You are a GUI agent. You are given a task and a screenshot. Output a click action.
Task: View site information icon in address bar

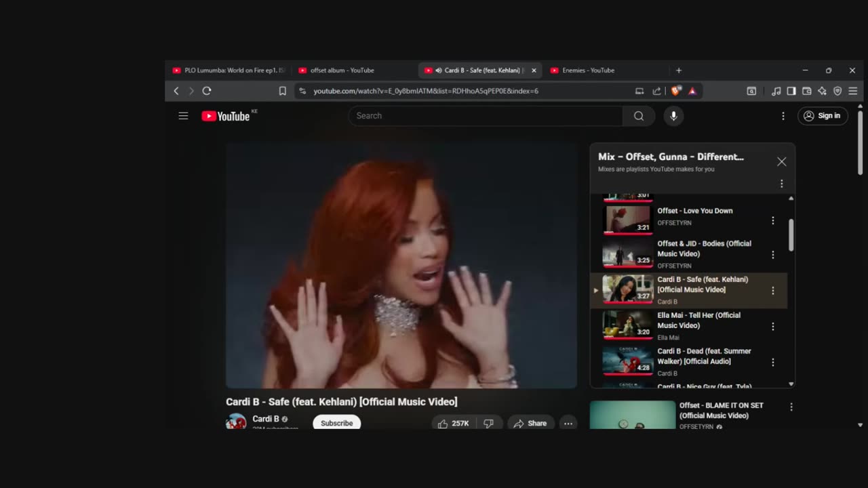302,91
